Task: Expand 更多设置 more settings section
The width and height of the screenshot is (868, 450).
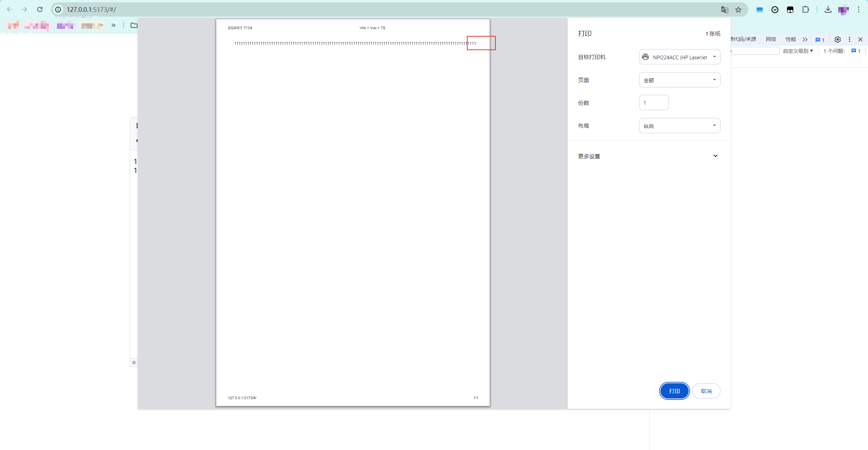Action: [649, 156]
